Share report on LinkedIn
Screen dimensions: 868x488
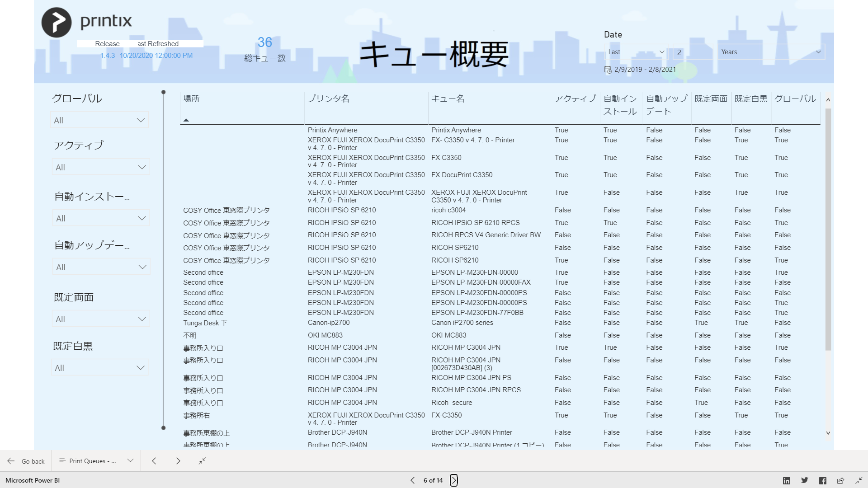pyautogui.click(x=787, y=481)
